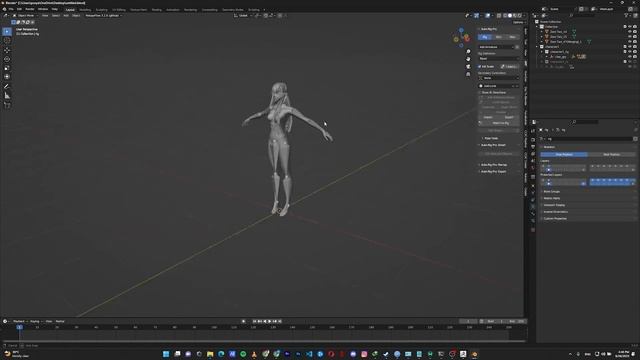Switch perspective/orthographic grid icon
The height and width of the screenshot is (360, 640).
(x=468, y=74)
